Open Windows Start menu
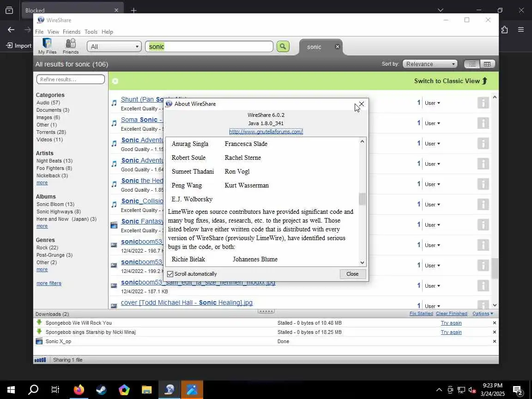The width and height of the screenshot is (532, 399). 11,389
